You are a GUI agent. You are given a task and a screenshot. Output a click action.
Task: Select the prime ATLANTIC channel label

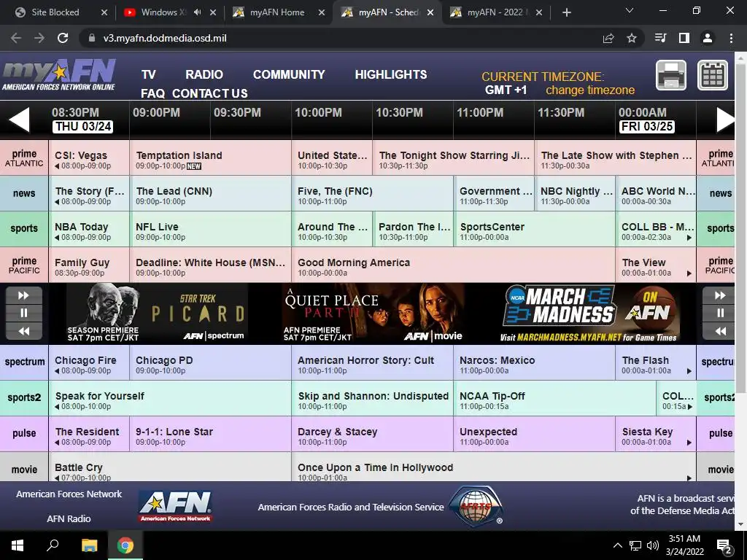tap(24, 157)
